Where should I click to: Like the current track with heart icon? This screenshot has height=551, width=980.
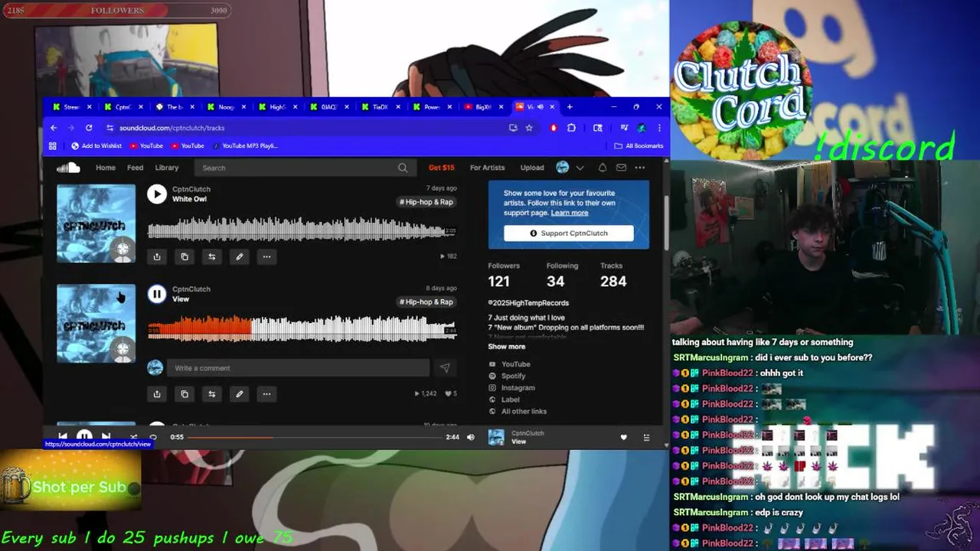click(623, 437)
